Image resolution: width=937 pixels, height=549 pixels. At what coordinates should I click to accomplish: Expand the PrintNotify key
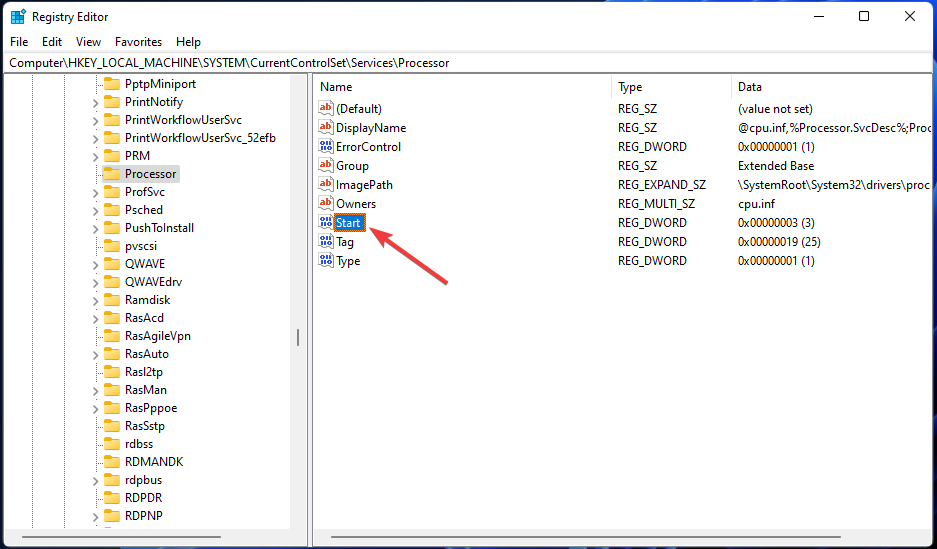96,103
